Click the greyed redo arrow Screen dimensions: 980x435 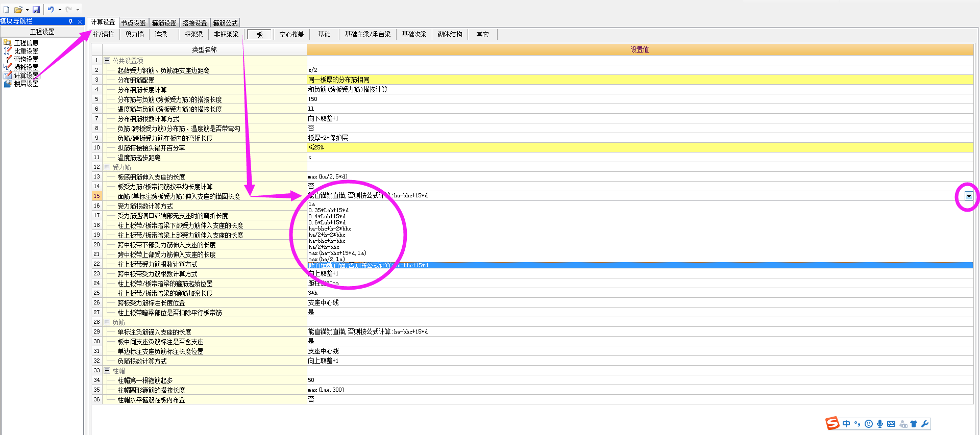coord(69,10)
